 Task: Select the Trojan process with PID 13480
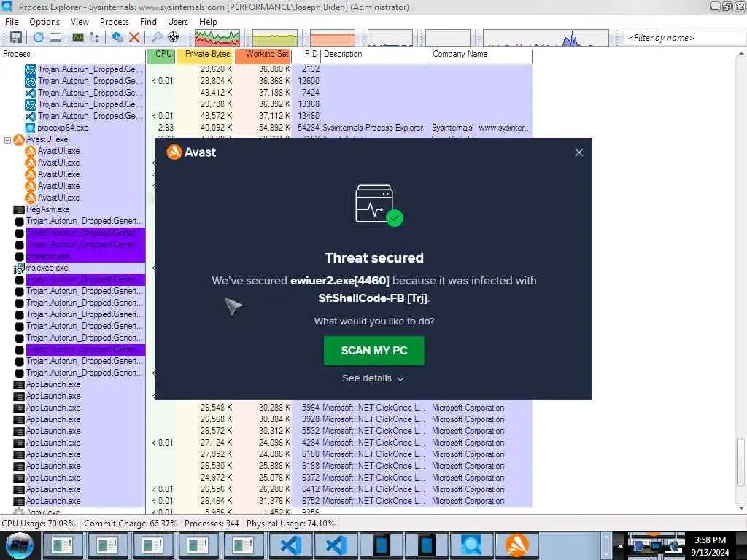(266, 116)
